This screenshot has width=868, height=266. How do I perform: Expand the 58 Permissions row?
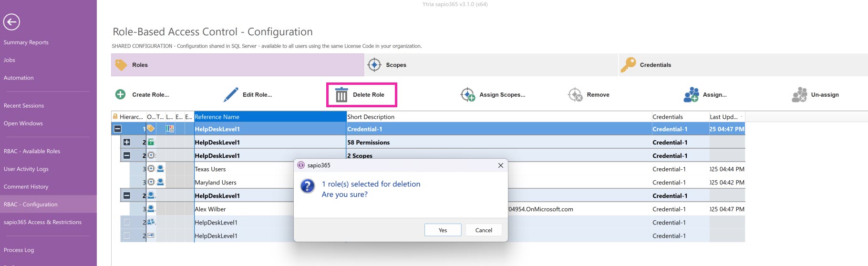[126, 142]
